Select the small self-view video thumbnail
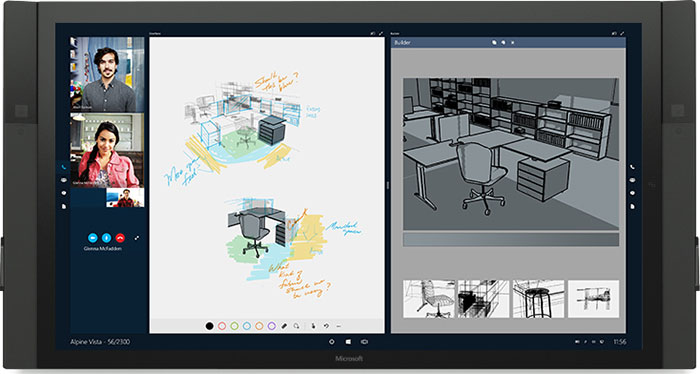 tap(125, 198)
